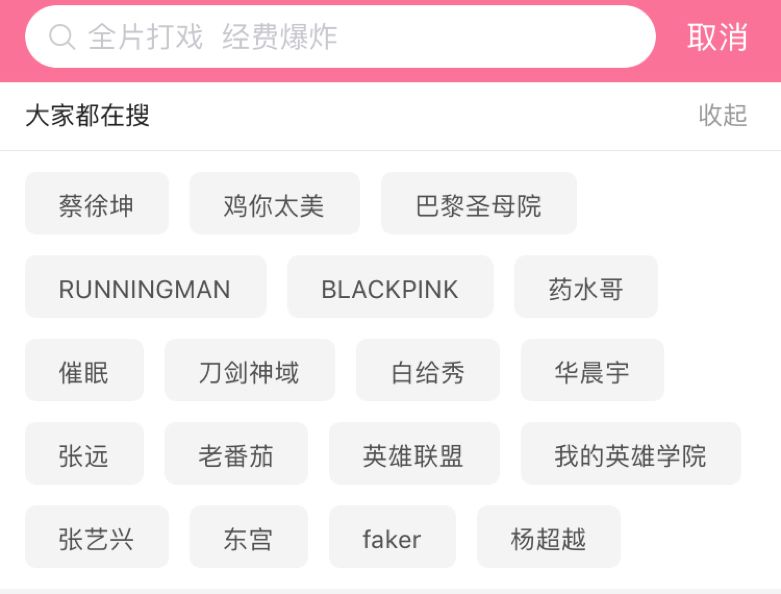Tap the 巴黎圣母院 search suggestion

click(478, 206)
